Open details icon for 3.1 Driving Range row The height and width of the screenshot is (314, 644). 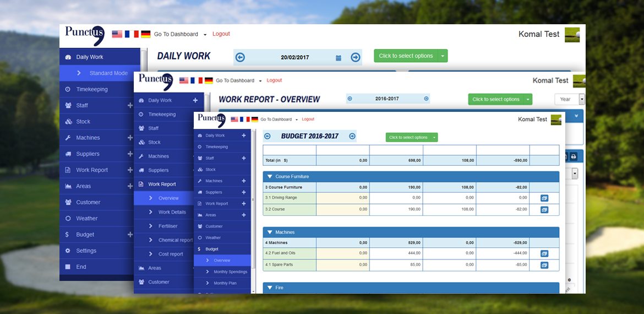pos(544,198)
